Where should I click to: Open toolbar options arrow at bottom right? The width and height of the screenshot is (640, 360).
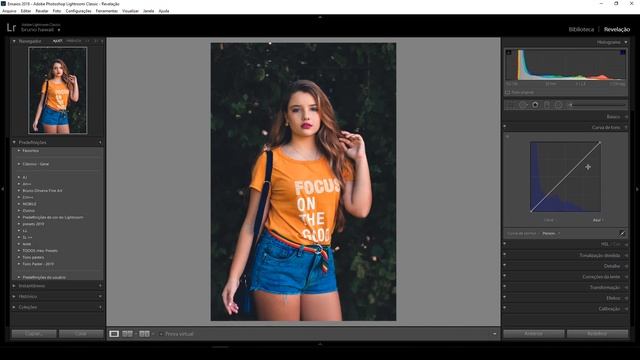494,334
